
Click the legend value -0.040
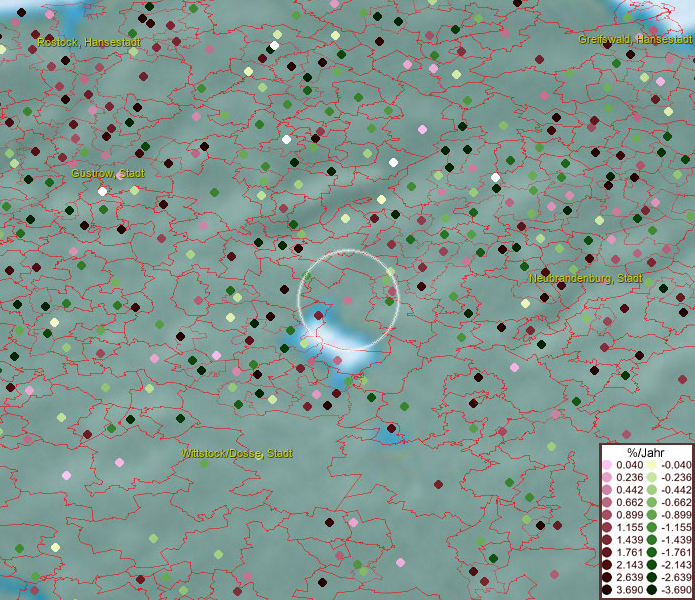676,465
